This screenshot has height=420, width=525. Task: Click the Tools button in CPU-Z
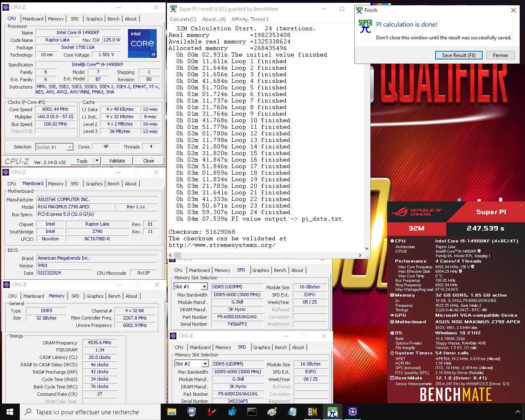82,161
